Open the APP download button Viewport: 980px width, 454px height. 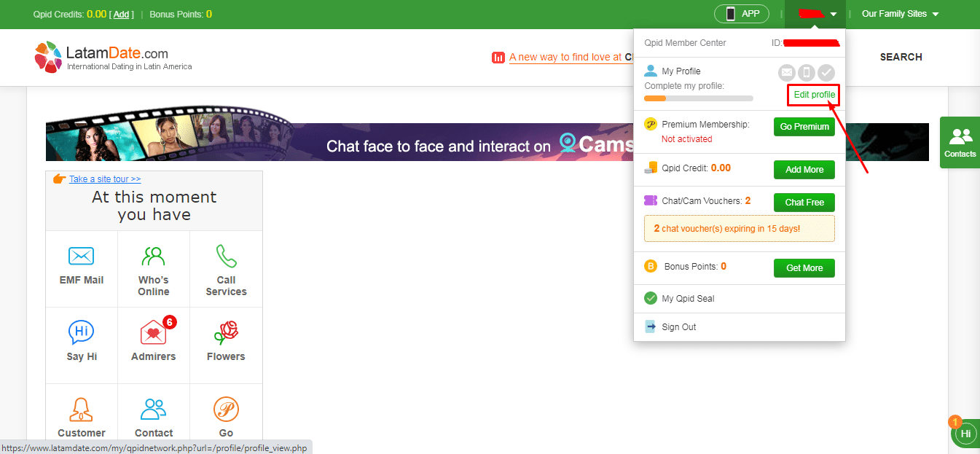742,14
